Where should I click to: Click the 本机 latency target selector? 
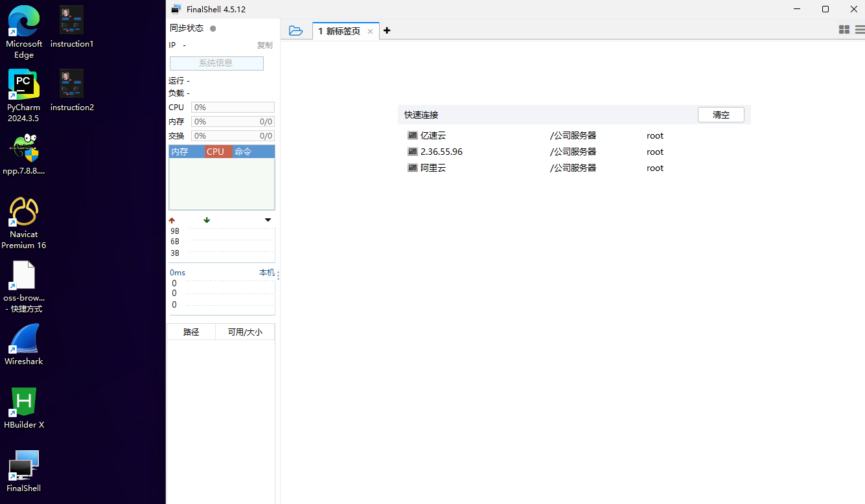(266, 273)
